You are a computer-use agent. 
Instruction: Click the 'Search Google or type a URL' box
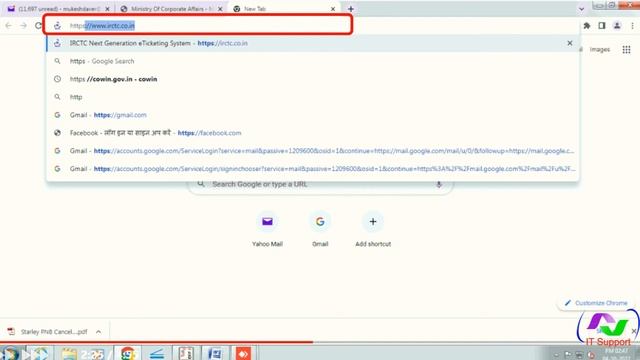(x=320, y=184)
